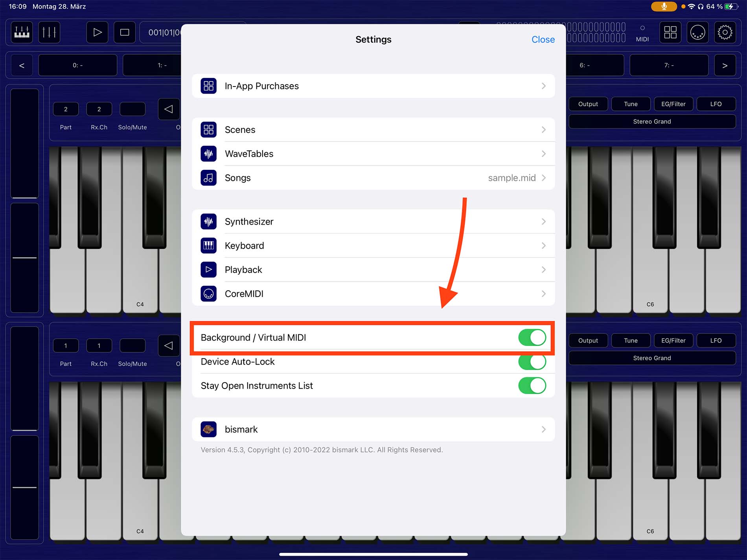Open the scenes grid icon in top bar

click(x=670, y=32)
